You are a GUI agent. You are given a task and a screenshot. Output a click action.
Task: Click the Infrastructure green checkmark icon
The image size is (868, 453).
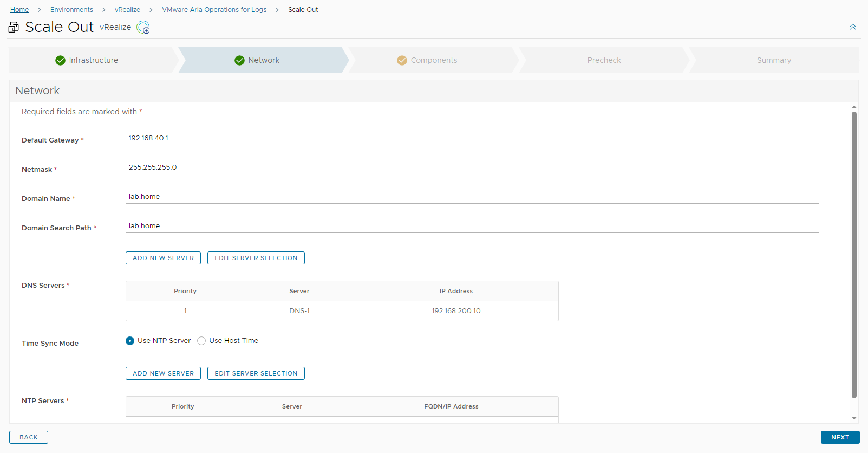[x=60, y=60]
